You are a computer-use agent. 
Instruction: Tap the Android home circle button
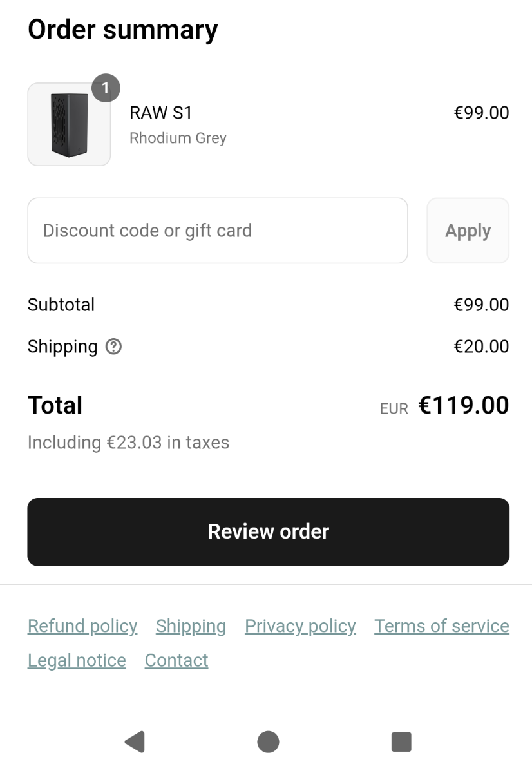tap(268, 741)
